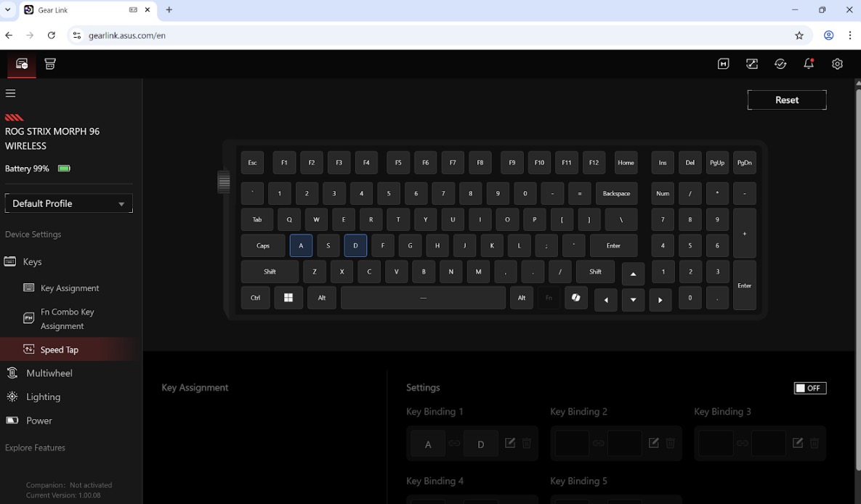
Task: Select Keys section in sidebar
Action: pos(32,262)
